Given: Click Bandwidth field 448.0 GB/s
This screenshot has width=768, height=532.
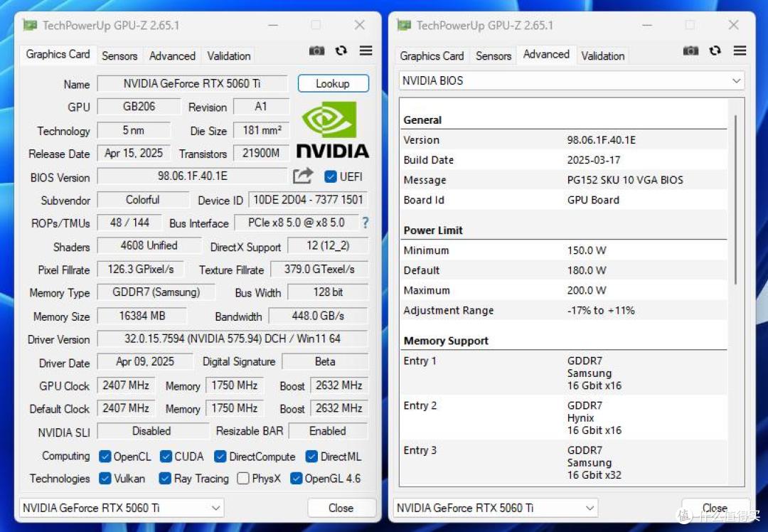Looking at the screenshot, I should [318, 316].
